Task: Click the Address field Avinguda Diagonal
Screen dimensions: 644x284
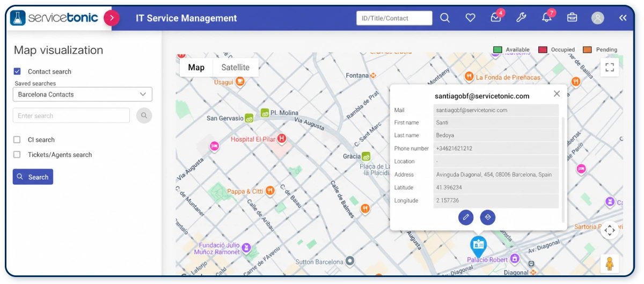Action: coord(496,174)
